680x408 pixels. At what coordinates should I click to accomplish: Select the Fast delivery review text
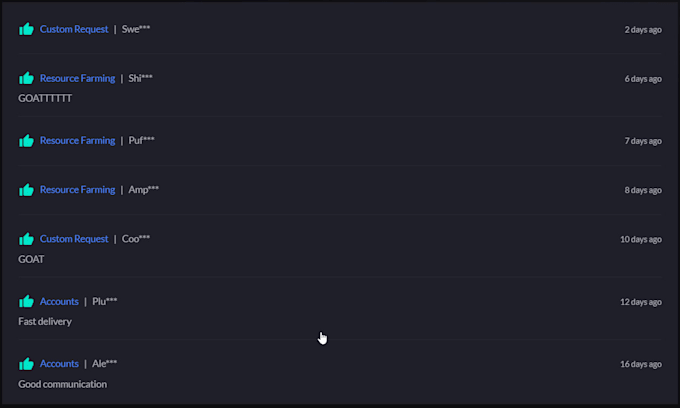point(45,322)
